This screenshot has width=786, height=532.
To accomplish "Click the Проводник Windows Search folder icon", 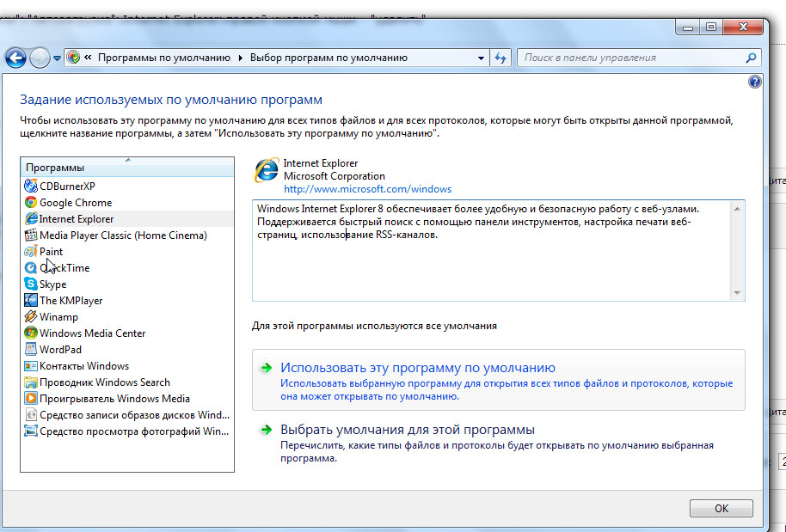I will (x=31, y=382).
